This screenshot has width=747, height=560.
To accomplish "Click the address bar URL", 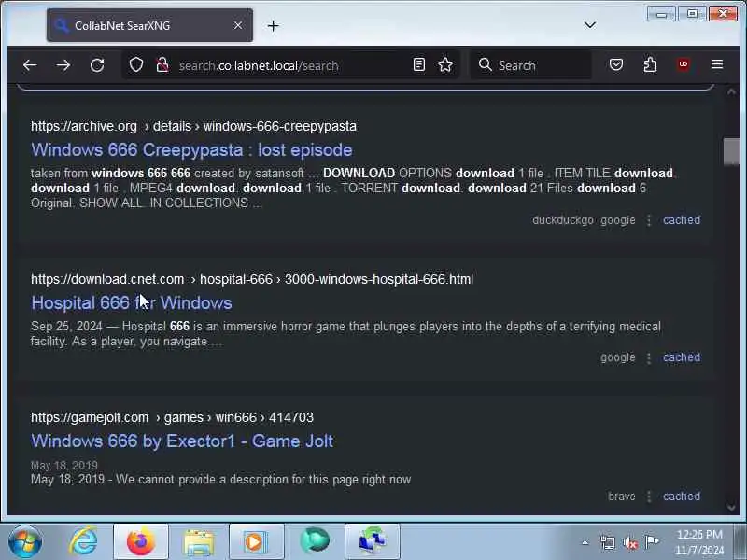I will tap(259, 65).
